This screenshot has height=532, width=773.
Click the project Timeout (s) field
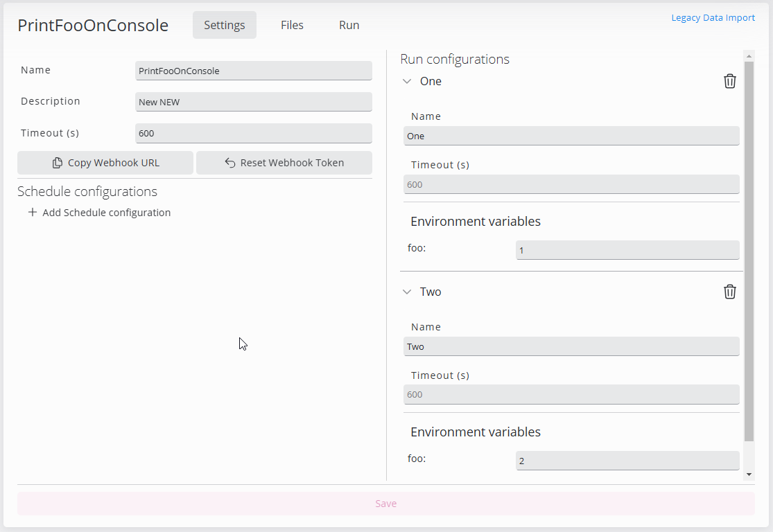click(253, 133)
